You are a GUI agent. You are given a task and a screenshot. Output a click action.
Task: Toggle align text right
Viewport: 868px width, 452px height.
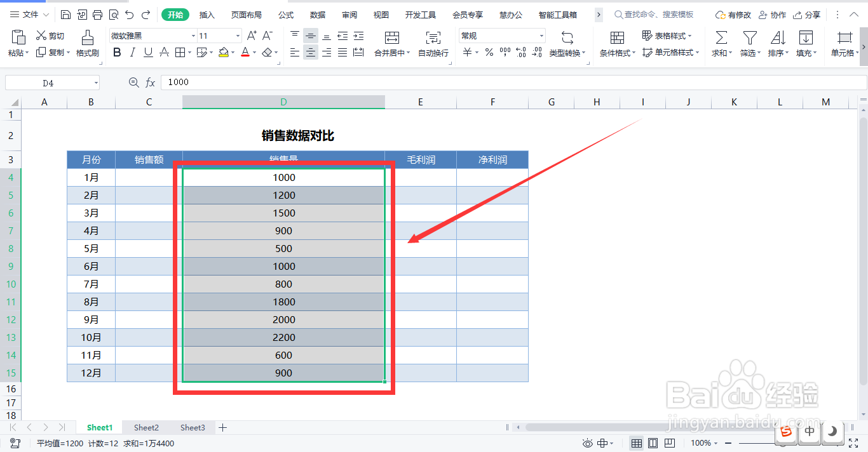click(x=327, y=53)
